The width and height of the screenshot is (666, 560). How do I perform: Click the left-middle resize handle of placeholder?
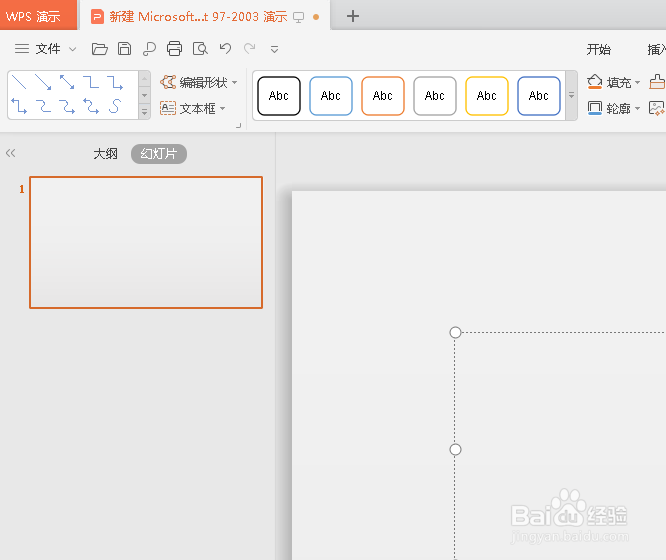click(455, 450)
